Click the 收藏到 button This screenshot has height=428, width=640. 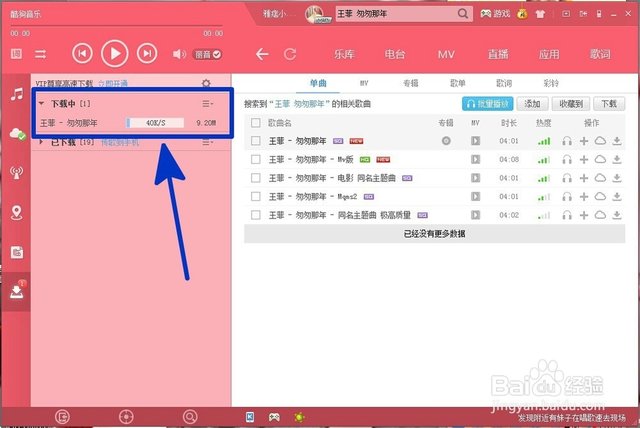pos(571,104)
